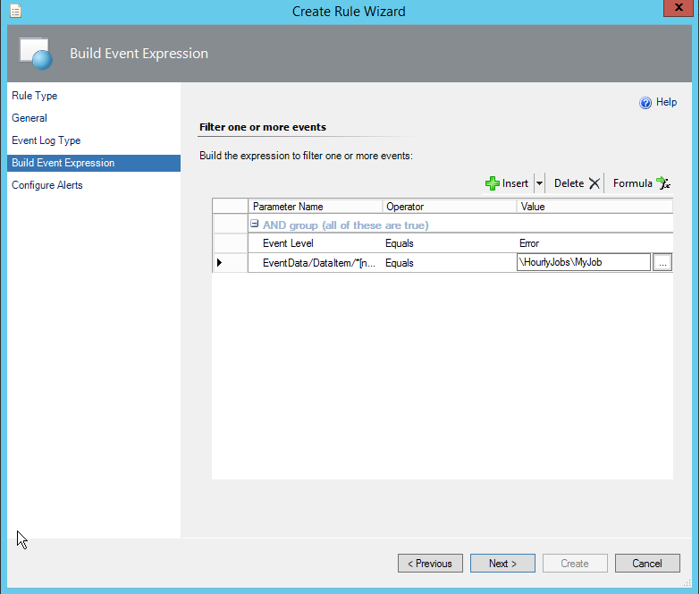Go to the Rule Type step
Image resolution: width=700 pixels, height=594 pixels.
point(35,96)
